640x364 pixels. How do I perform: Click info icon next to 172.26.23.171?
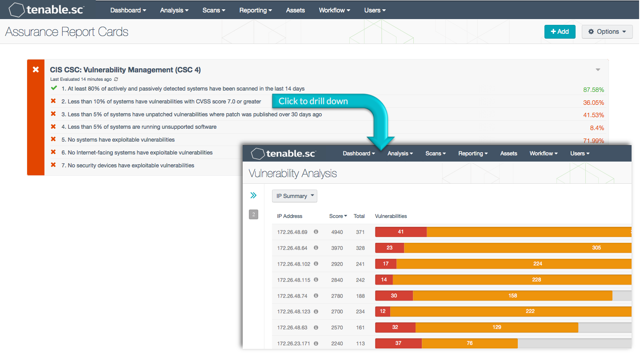[x=316, y=343]
